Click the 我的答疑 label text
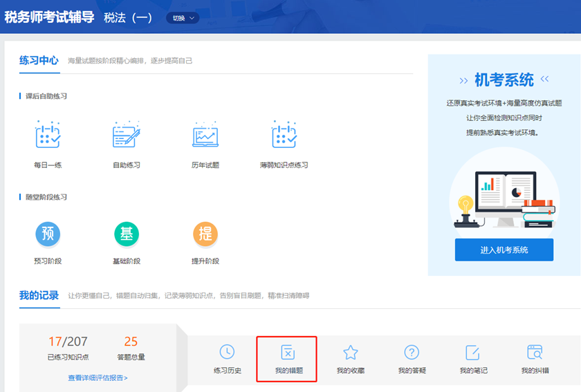 pos(412,370)
